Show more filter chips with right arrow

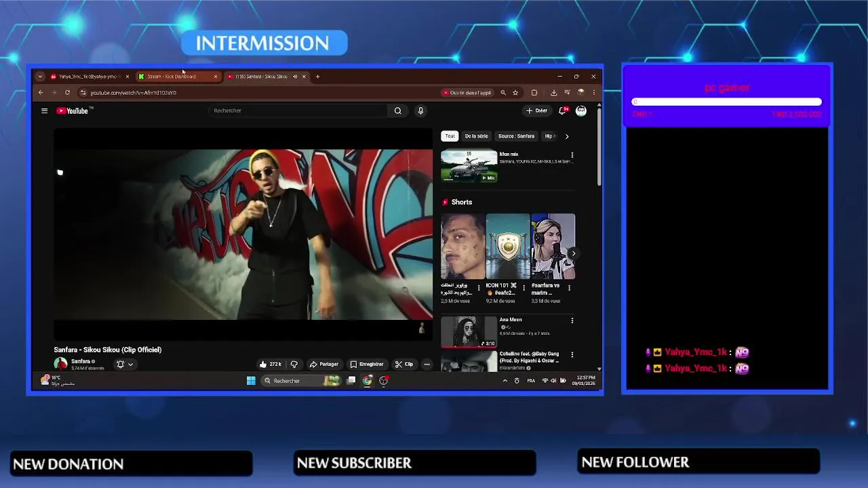tap(567, 136)
